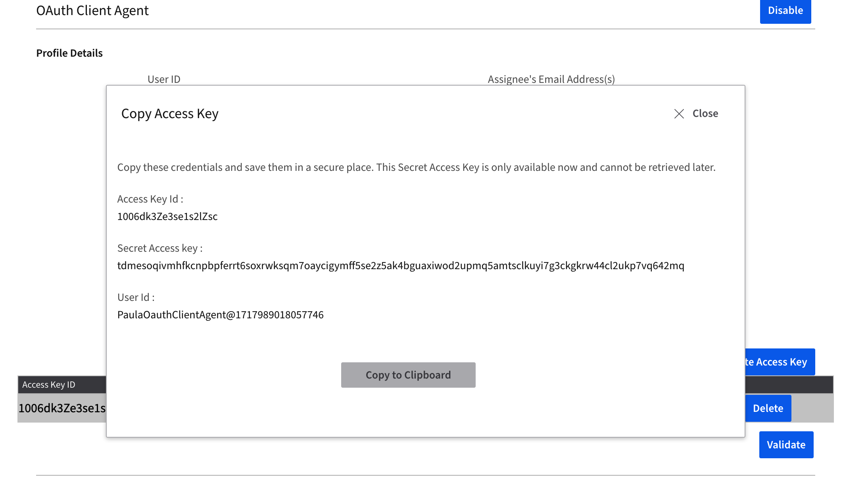Click the Validate button
The width and height of the screenshot is (868, 486).
786,444
